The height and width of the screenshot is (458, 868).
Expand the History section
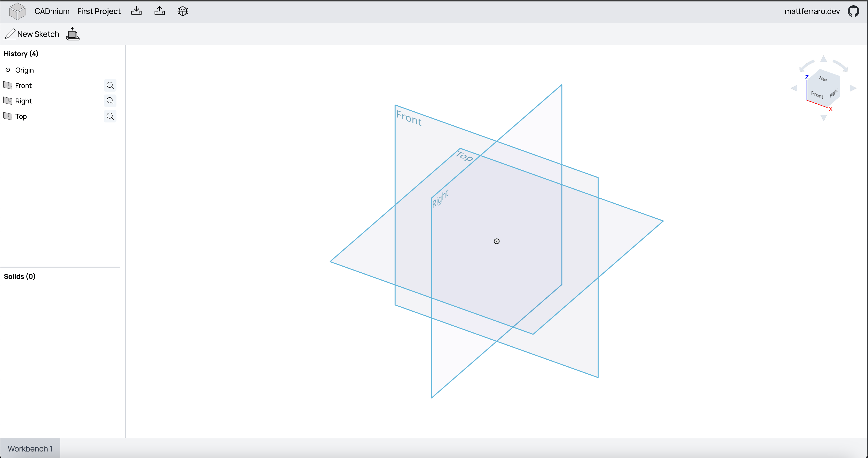pyautogui.click(x=21, y=53)
